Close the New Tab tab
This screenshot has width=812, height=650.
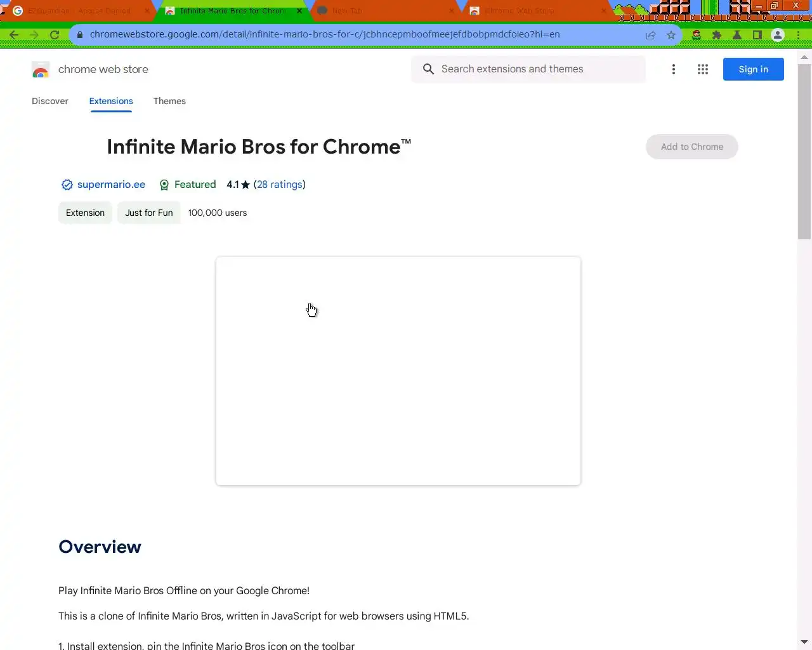[x=452, y=11]
